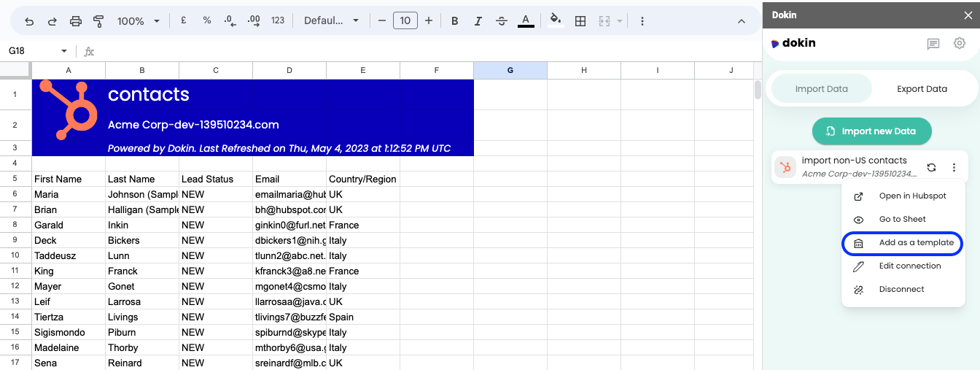980x370 pixels.
Task: Apply pound currency format
Action: [183, 20]
